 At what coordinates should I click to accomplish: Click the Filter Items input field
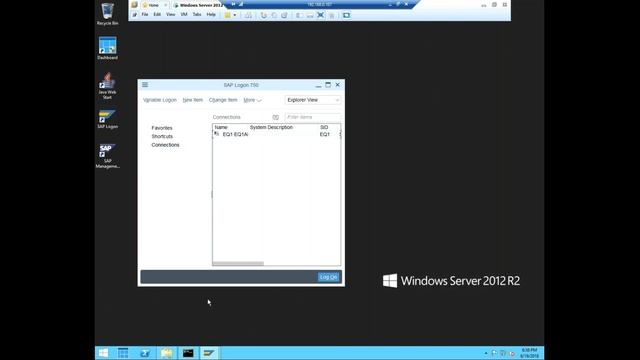coord(312,117)
